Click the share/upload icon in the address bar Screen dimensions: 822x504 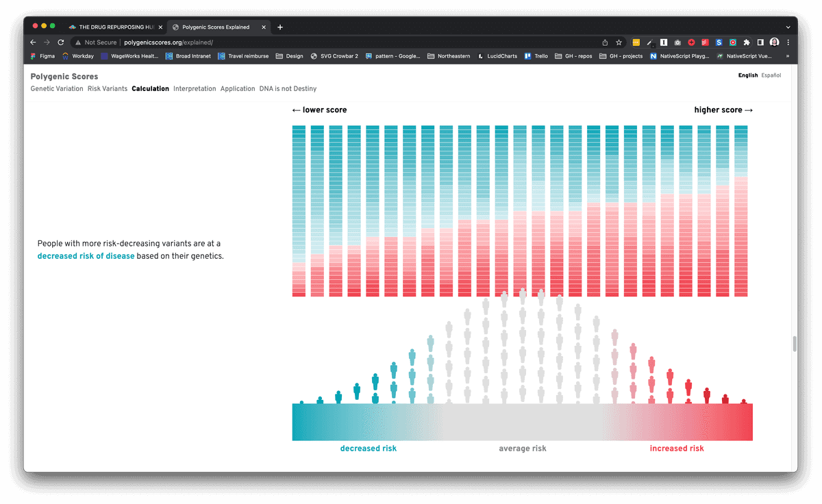click(604, 42)
